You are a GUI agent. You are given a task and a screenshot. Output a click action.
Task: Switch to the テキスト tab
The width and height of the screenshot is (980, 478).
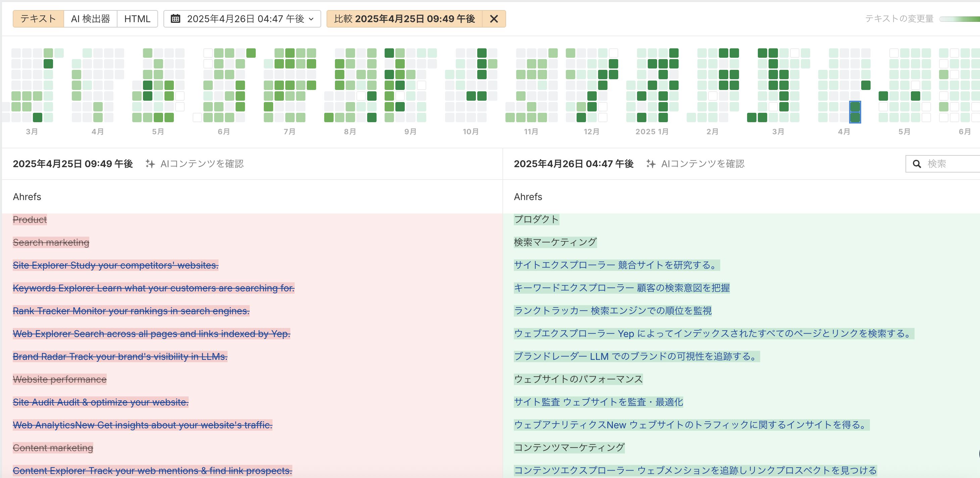coord(38,19)
